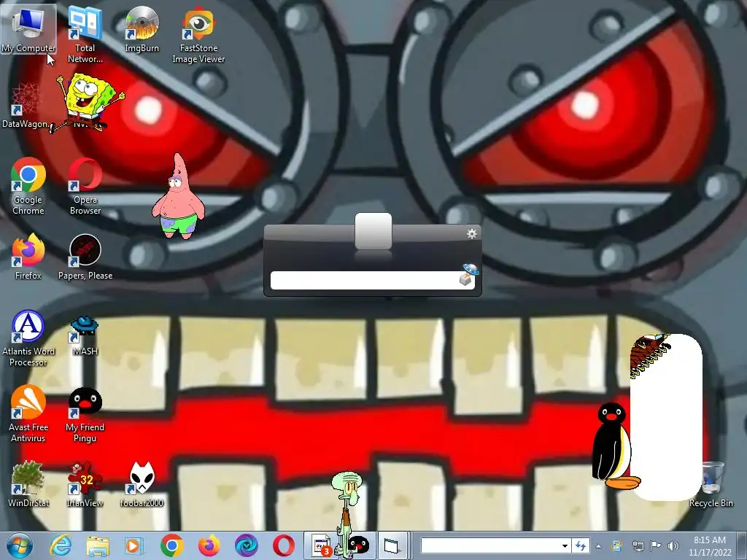747x560 pixels.
Task: Click the Patrick Star desktop character
Action: (x=179, y=196)
